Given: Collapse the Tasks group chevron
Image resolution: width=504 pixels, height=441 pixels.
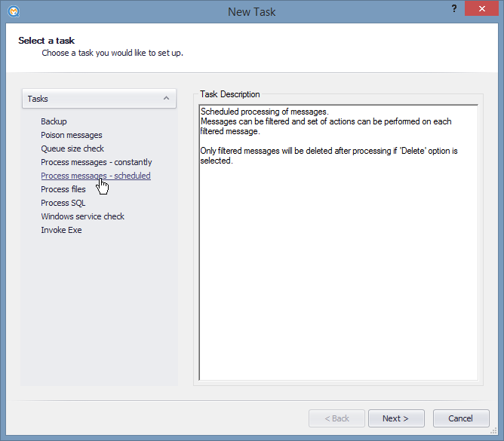Looking at the screenshot, I should (x=166, y=98).
